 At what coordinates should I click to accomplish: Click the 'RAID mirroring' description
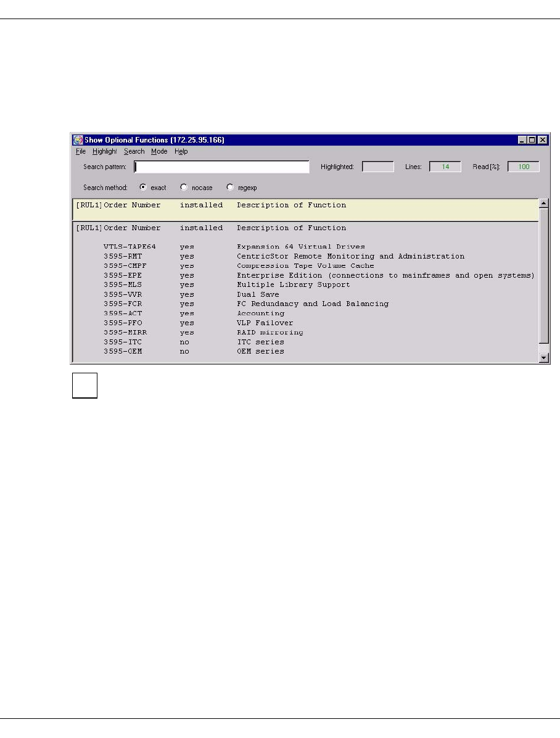point(270,333)
